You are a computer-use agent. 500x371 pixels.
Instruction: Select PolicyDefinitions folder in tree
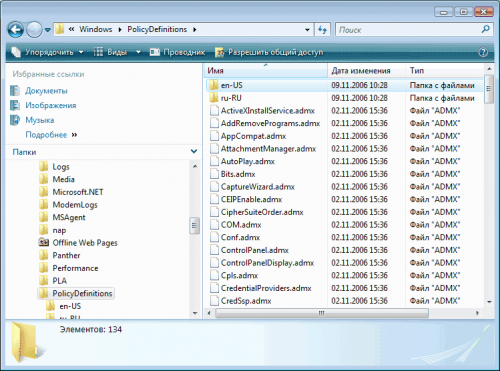click(x=82, y=293)
